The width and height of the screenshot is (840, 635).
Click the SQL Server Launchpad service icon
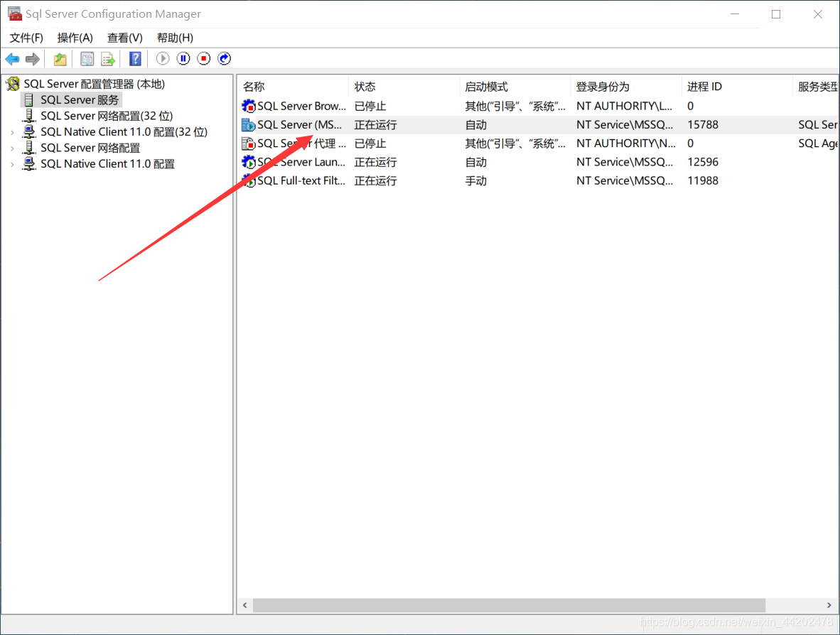pos(248,162)
